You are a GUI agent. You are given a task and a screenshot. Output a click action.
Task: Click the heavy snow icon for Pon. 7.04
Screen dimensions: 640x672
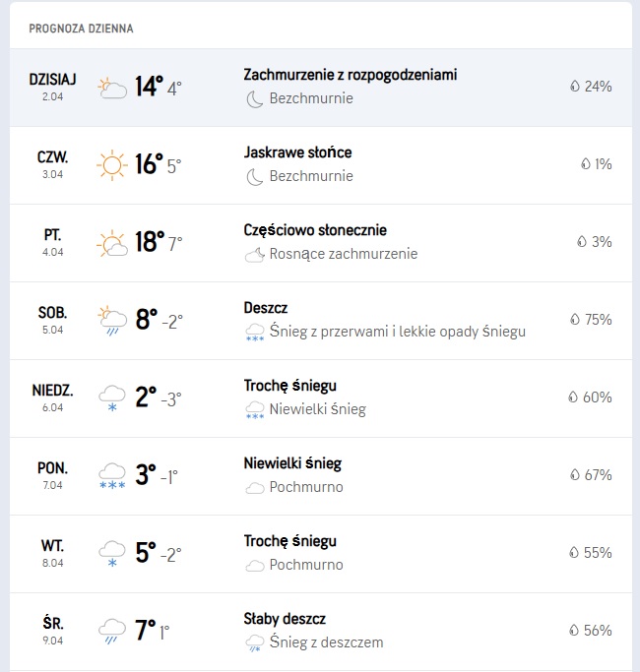[111, 475]
